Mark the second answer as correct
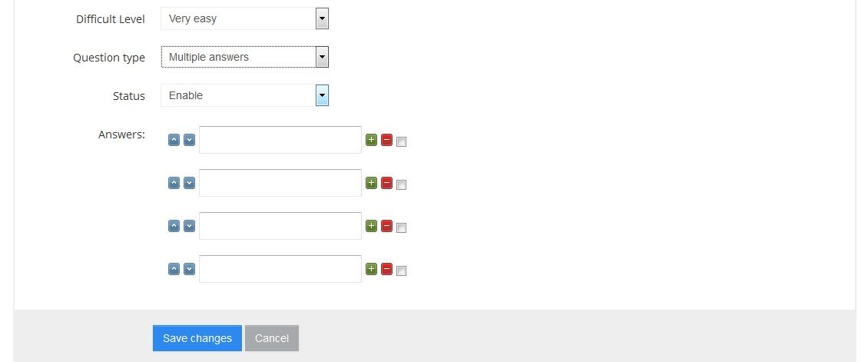 (x=401, y=185)
